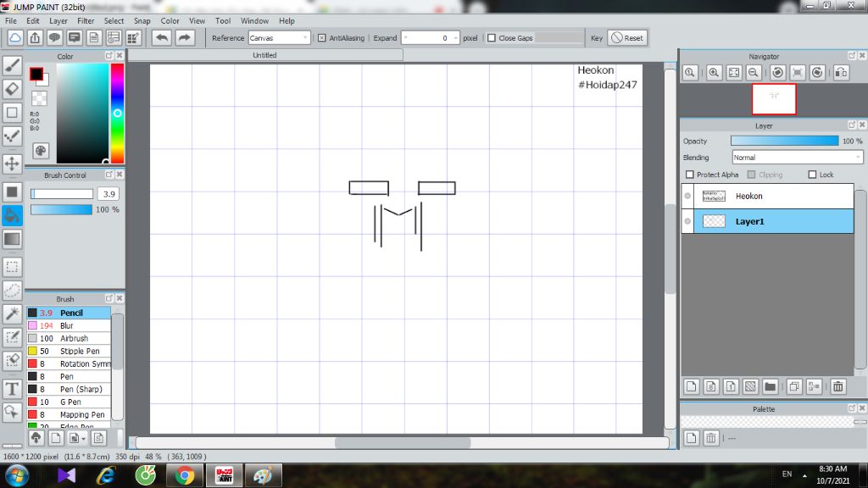
Task: Select the Text tool
Action: click(x=12, y=388)
